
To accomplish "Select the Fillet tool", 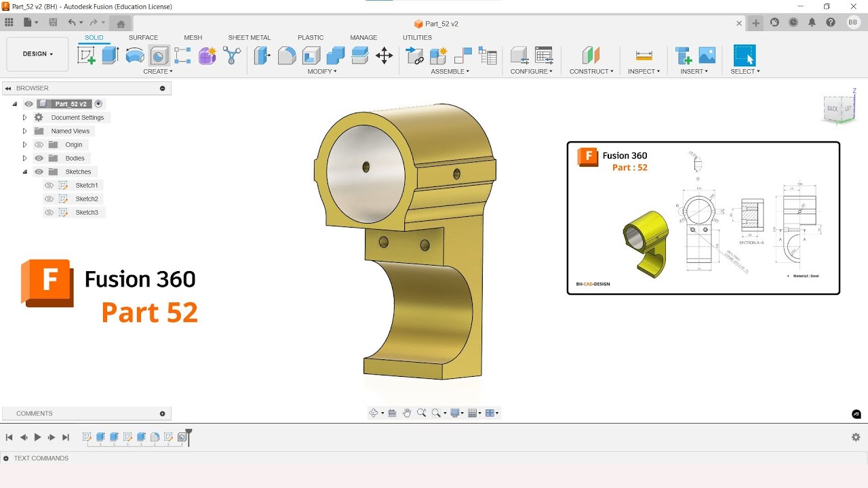I will click(287, 55).
